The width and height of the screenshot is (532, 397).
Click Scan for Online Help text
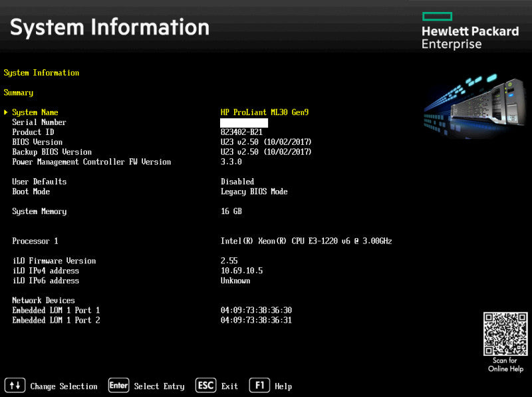[505, 365]
